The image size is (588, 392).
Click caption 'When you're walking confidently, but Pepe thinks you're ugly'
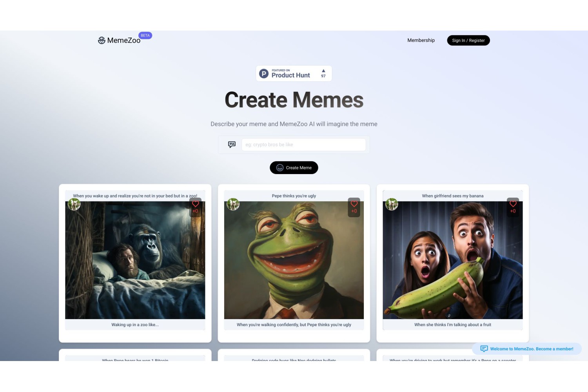click(x=294, y=325)
